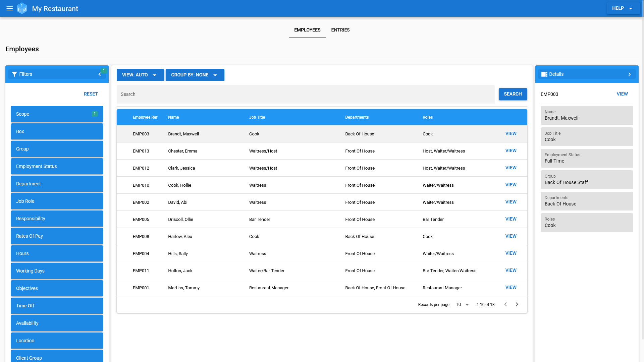The width and height of the screenshot is (644, 362).
Task: Expand the Responsibility filter
Action: (x=57, y=219)
